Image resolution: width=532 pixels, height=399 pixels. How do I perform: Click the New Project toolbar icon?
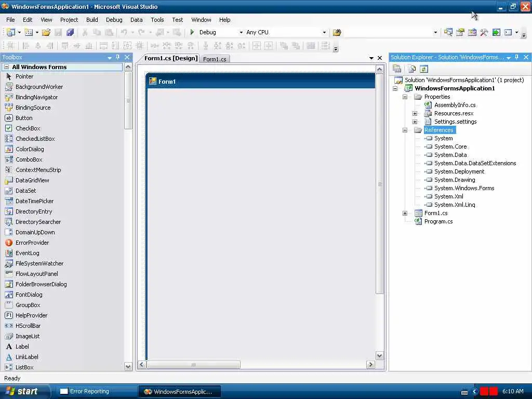[11, 32]
